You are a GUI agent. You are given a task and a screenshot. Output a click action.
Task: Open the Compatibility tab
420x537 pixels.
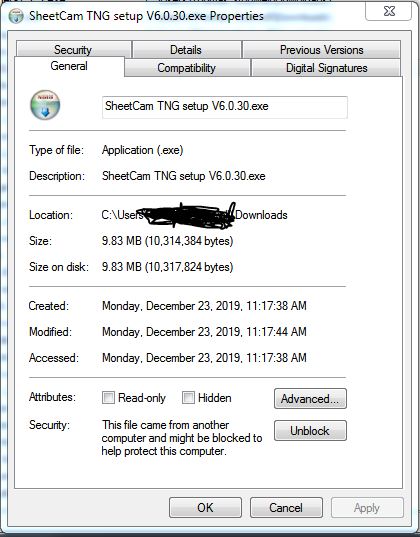(x=186, y=67)
